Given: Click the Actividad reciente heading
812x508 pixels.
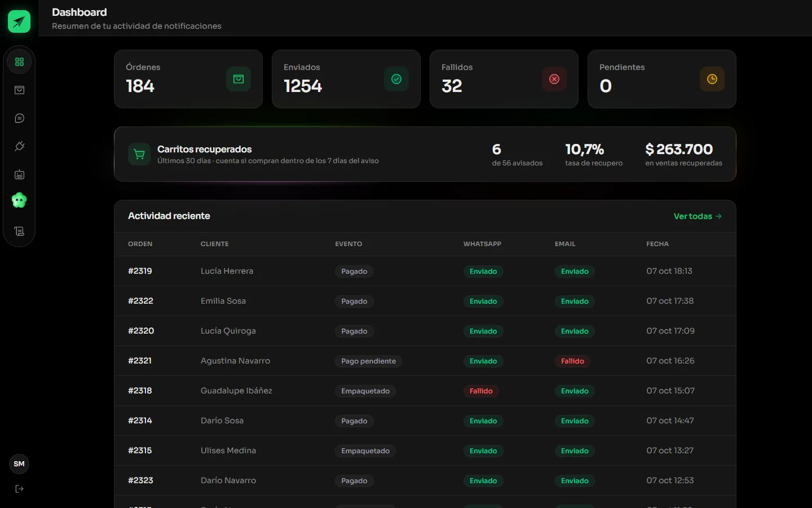Looking at the screenshot, I should coord(169,216).
